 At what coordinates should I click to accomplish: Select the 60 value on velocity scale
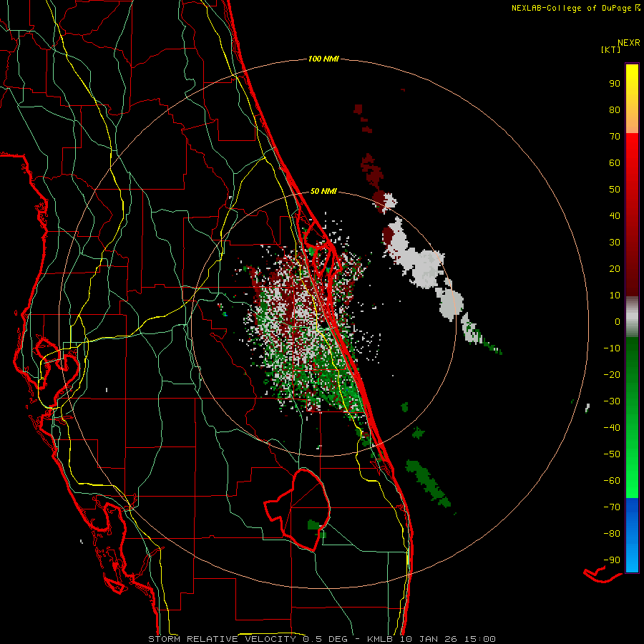615,163
